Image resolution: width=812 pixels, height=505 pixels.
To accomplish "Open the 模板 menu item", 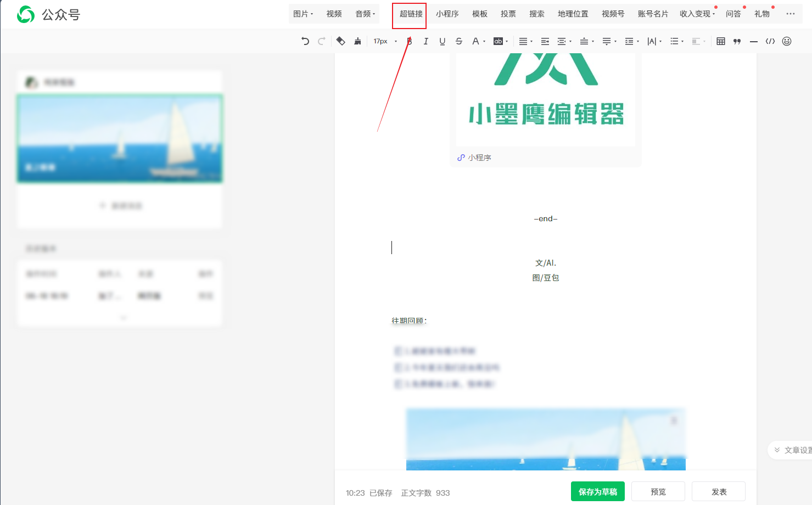I will coord(480,14).
